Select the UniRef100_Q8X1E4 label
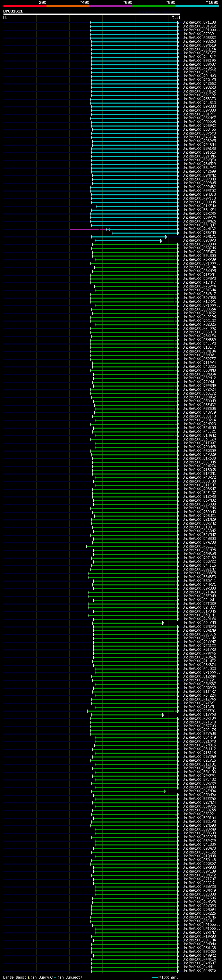The width and height of the screenshot is (222, 980). (x=199, y=336)
